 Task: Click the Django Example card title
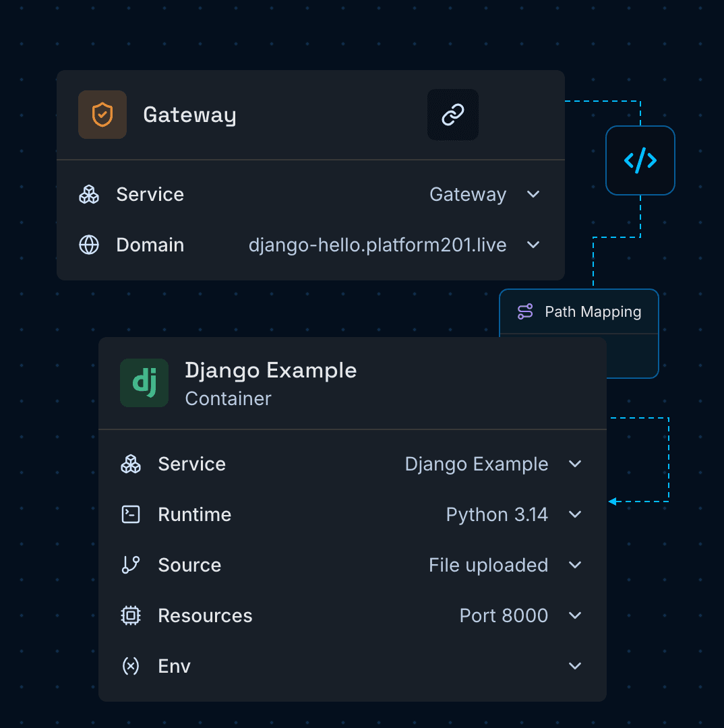(x=271, y=371)
